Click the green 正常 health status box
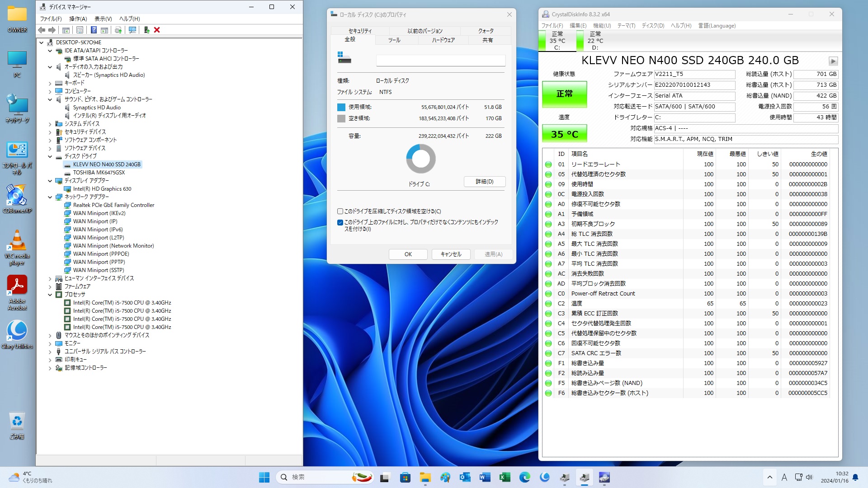Viewport: 868px width, 488px height. tap(564, 94)
